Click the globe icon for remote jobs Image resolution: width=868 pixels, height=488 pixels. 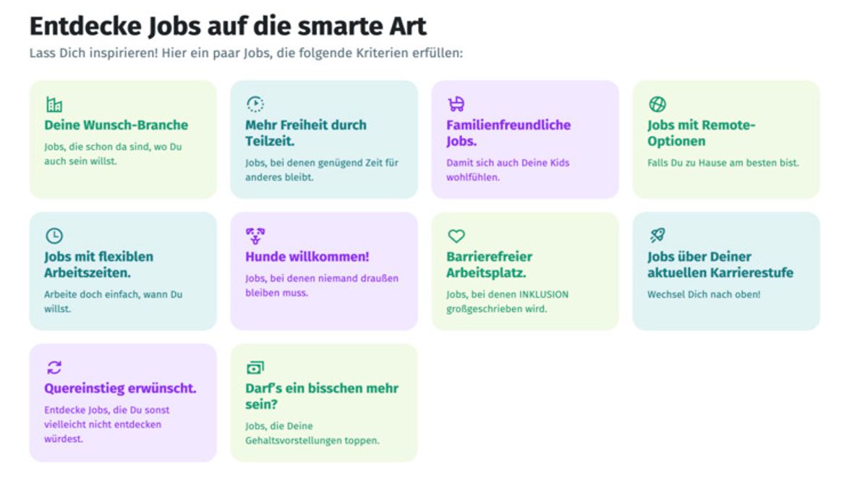[x=657, y=104]
